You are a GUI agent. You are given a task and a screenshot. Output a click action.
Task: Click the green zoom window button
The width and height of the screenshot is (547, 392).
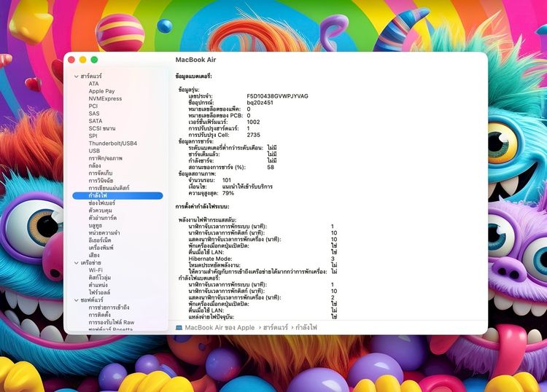click(94, 60)
